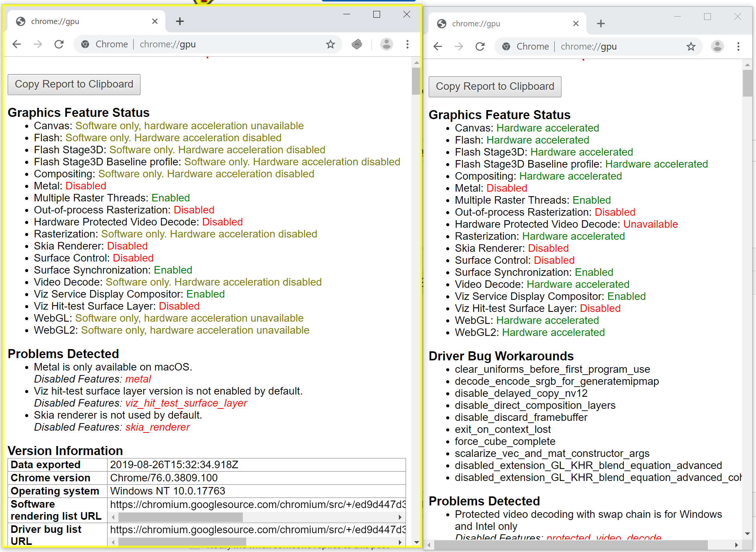Click horizontal scrollbar in right window bottom
This screenshot has height=552, width=756.
pos(571,544)
